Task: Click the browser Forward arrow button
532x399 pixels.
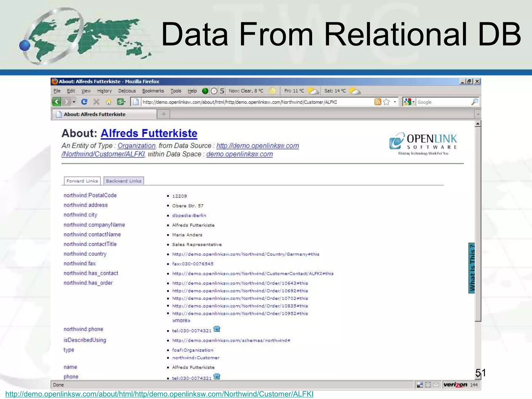Action: (x=67, y=102)
